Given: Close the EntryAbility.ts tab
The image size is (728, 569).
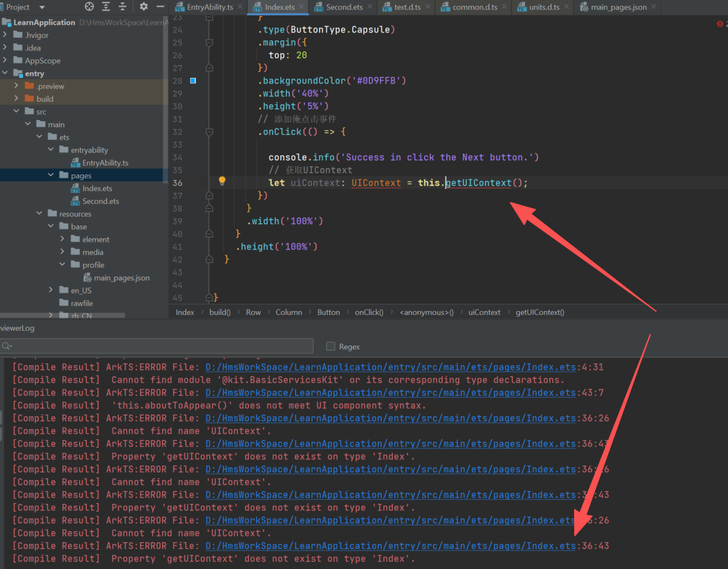Looking at the screenshot, I should tap(239, 7).
